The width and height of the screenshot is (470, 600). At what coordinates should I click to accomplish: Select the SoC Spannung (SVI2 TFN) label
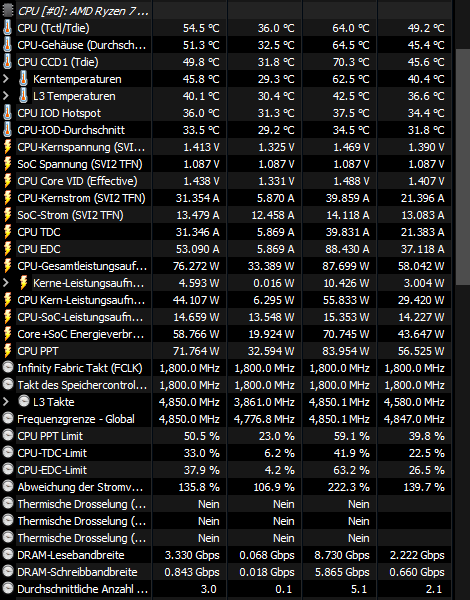coord(80,164)
